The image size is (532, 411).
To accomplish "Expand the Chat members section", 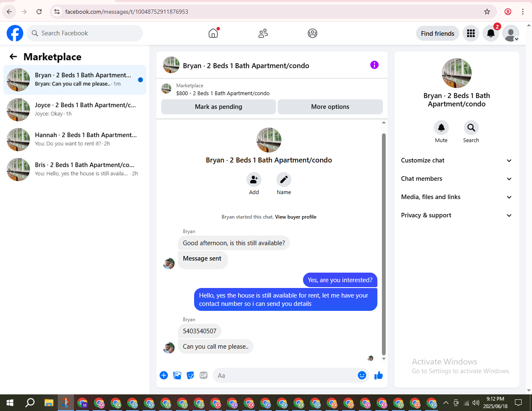I will 457,179.
